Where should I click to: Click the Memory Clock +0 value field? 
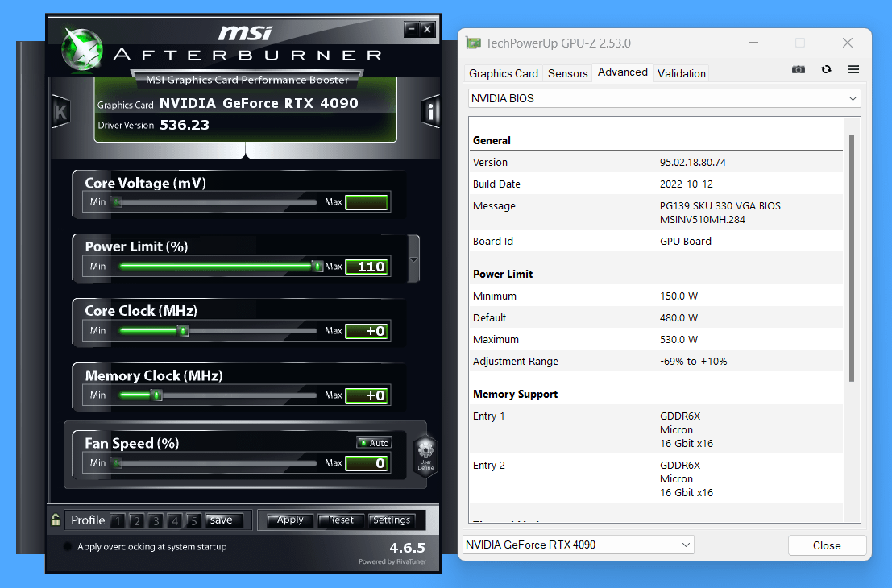coord(367,395)
